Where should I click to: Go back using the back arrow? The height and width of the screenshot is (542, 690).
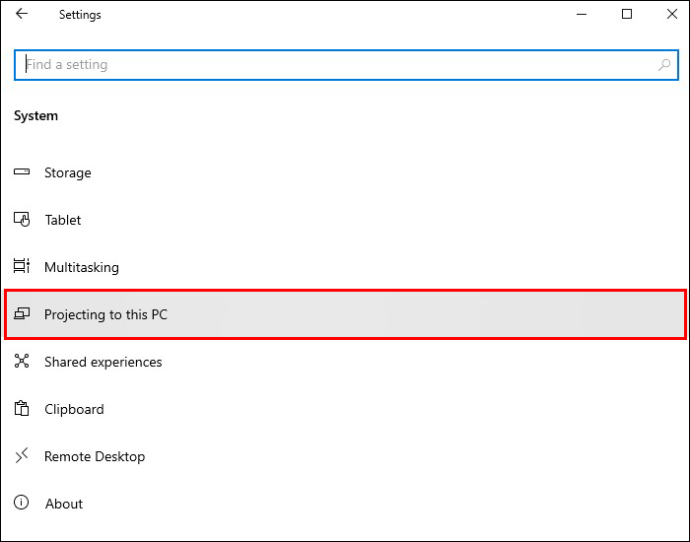point(22,15)
